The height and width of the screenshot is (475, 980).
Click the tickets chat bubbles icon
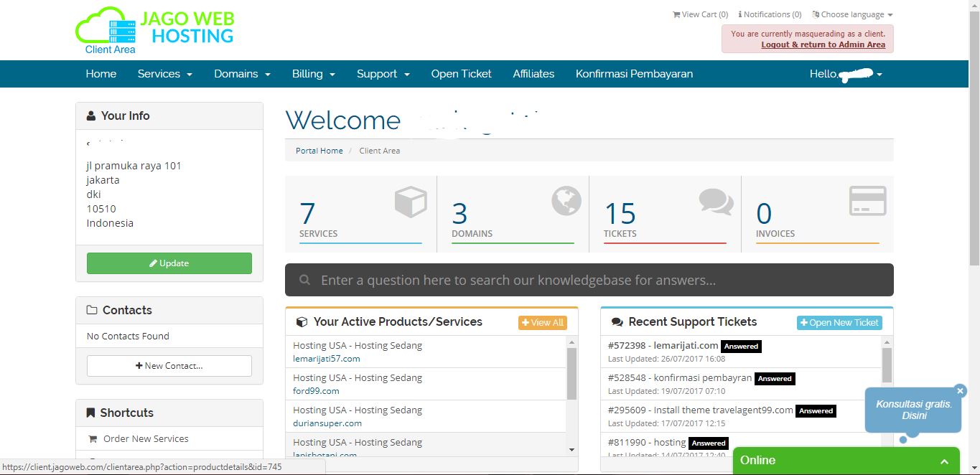coord(717,202)
